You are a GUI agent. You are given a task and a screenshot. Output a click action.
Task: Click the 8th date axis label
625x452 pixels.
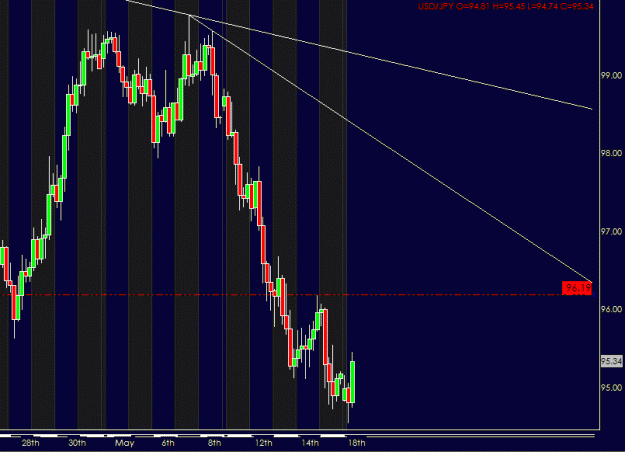(214, 443)
